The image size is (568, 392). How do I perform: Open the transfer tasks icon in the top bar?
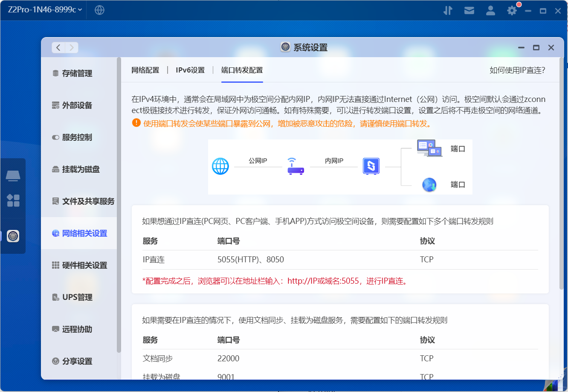click(448, 10)
